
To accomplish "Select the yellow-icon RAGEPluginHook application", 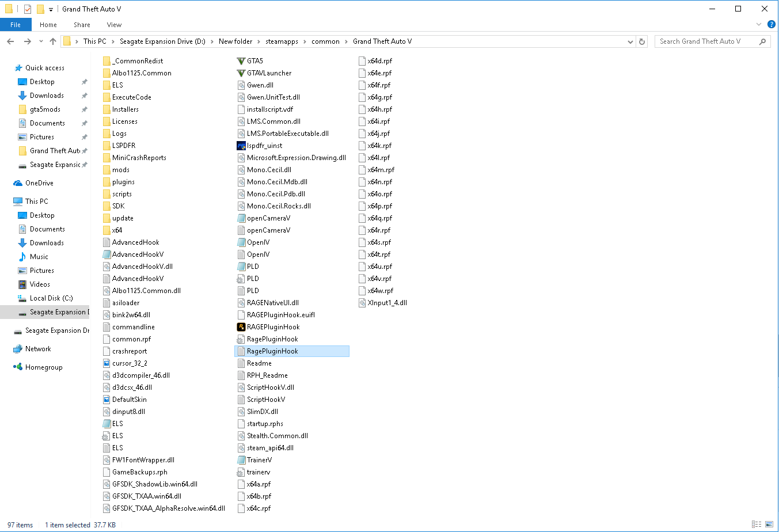I will 241,327.
